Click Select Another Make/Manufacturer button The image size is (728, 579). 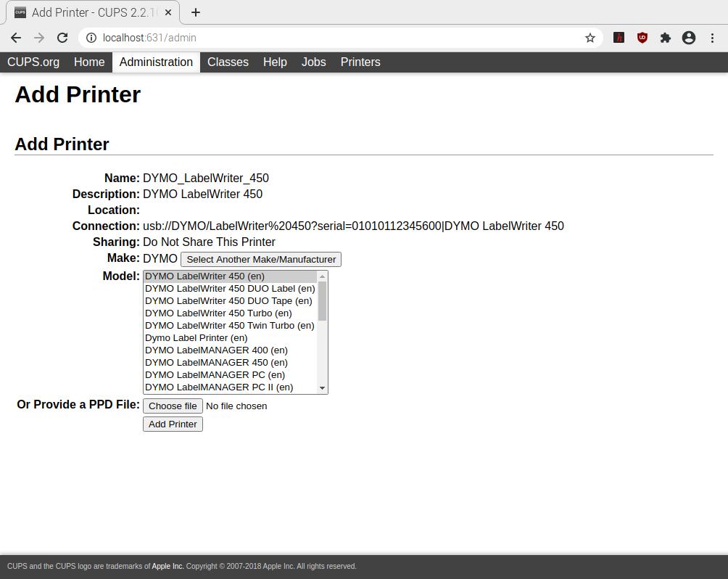click(x=261, y=260)
